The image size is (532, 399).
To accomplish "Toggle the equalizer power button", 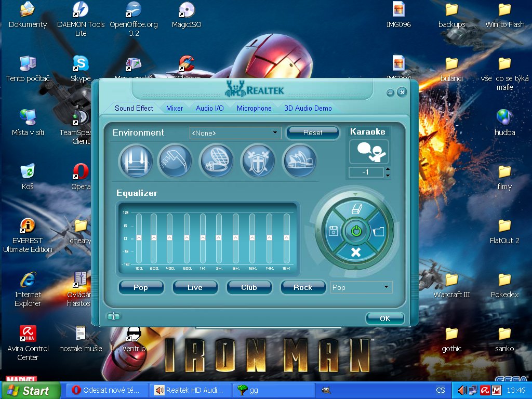I will click(x=356, y=231).
